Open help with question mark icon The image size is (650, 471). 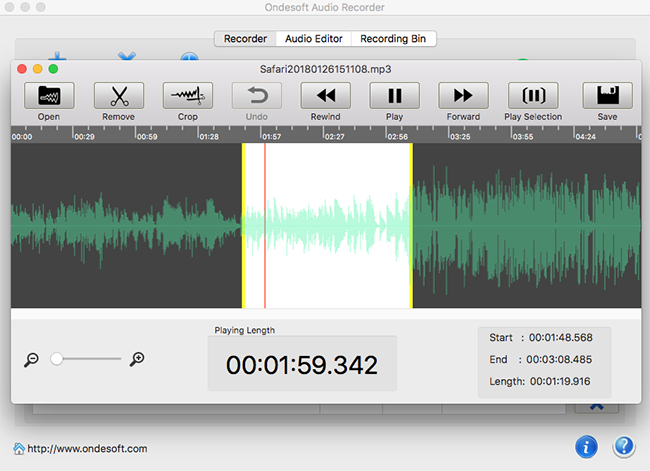tap(624, 447)
